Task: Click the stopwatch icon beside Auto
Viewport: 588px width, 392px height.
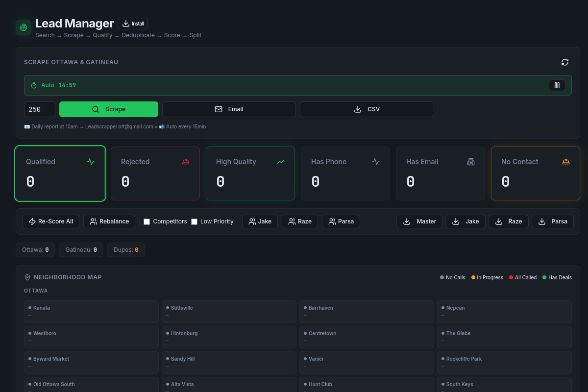Action: click(x=34, y=85)
